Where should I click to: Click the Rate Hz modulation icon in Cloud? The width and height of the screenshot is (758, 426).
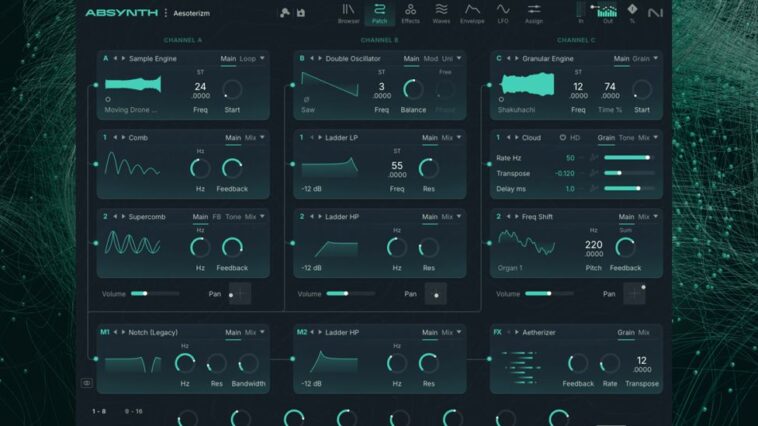(594, 158)
